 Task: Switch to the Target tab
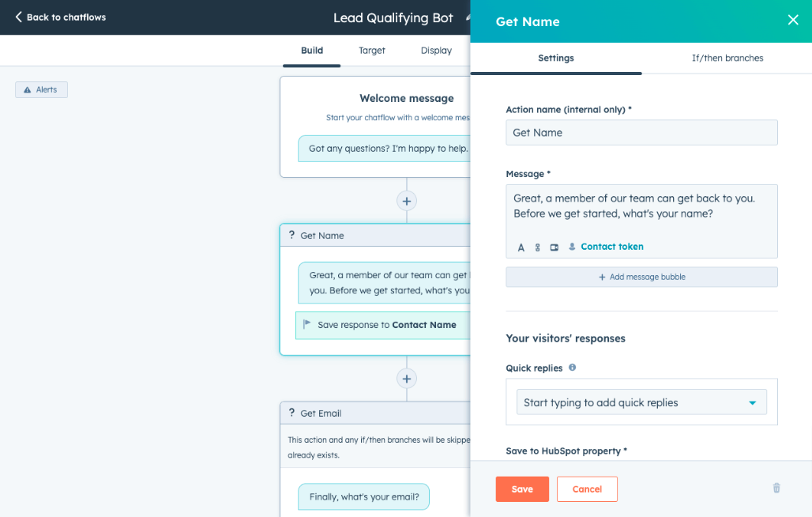371,50
